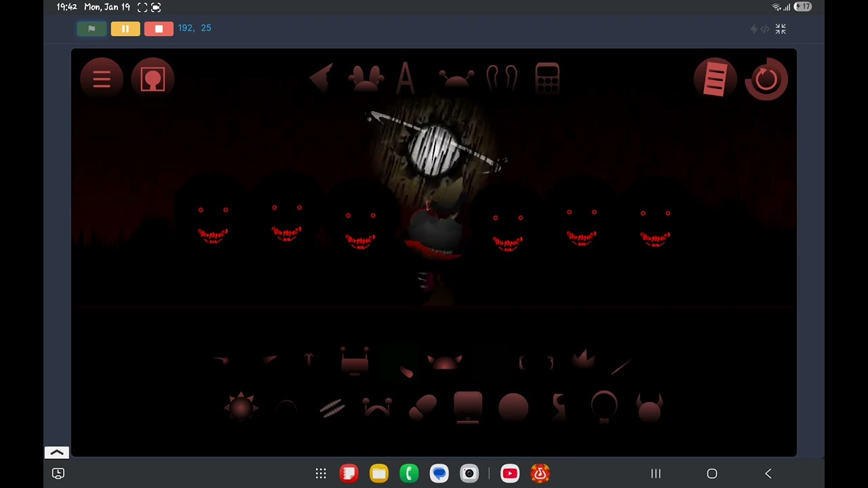This screenshot has width=868, height=488.
Task: Pick the monitor with antennas sound icon
Action: [x=355, y=361]
